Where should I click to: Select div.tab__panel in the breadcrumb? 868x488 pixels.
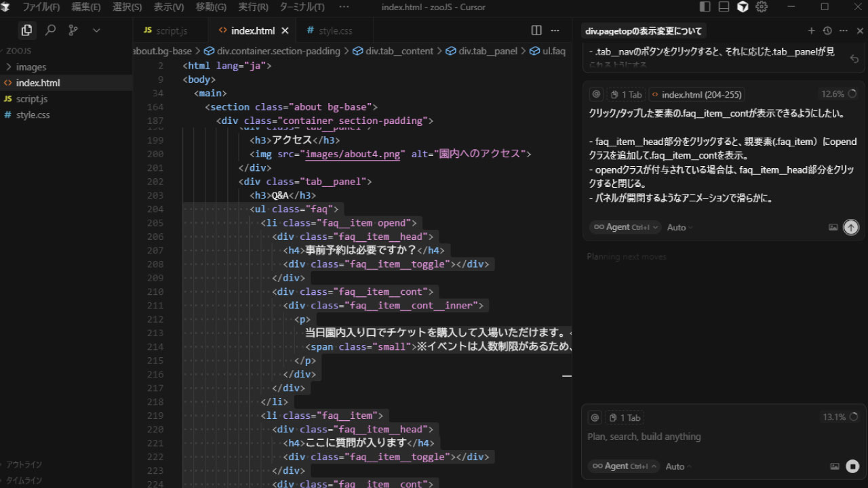tap(481, 51)
